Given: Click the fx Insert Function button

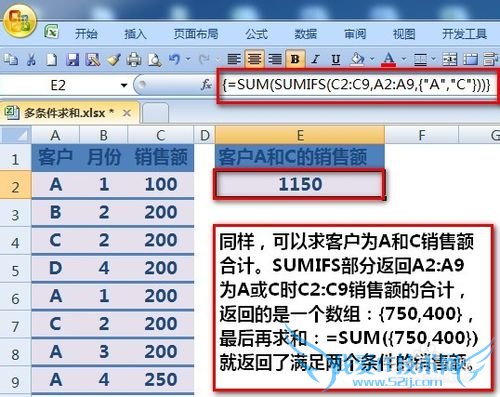Looking at the screenshot, I should (206, 85).
